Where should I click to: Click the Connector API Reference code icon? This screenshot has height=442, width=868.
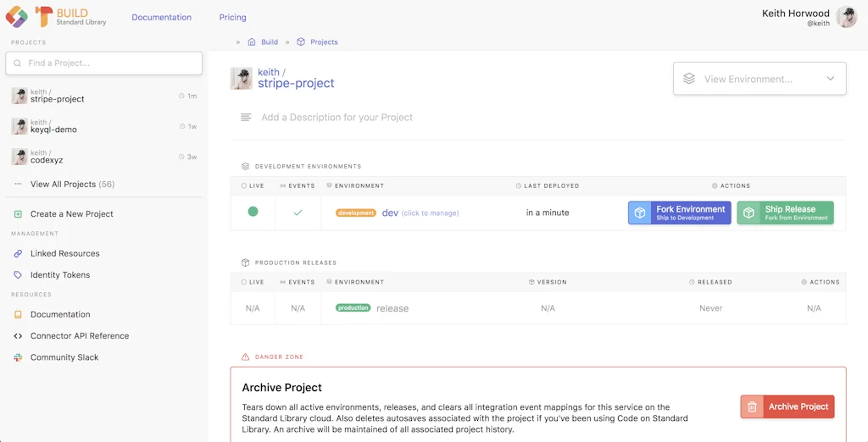coord(18,336)
